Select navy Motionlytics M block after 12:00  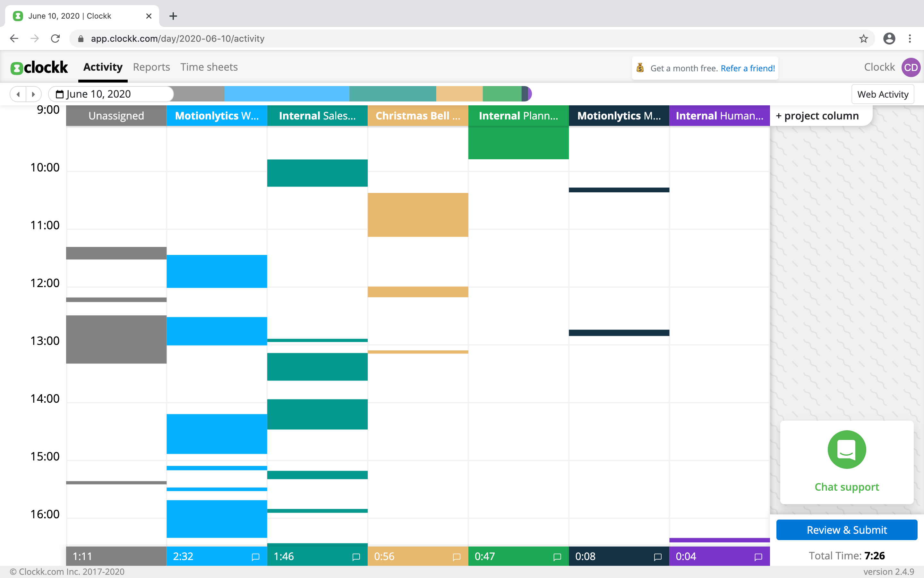click(x=619, y=333)
